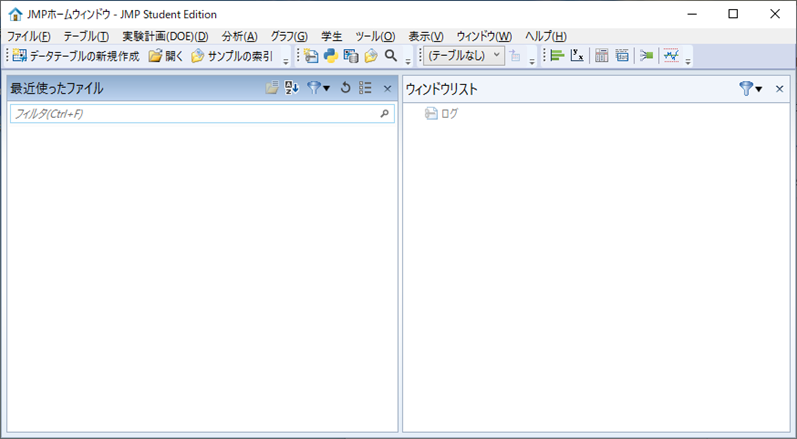This screenshot has width=797, height=439.
Task: Open the Fit Y by X icon
Action: point(577,56)
